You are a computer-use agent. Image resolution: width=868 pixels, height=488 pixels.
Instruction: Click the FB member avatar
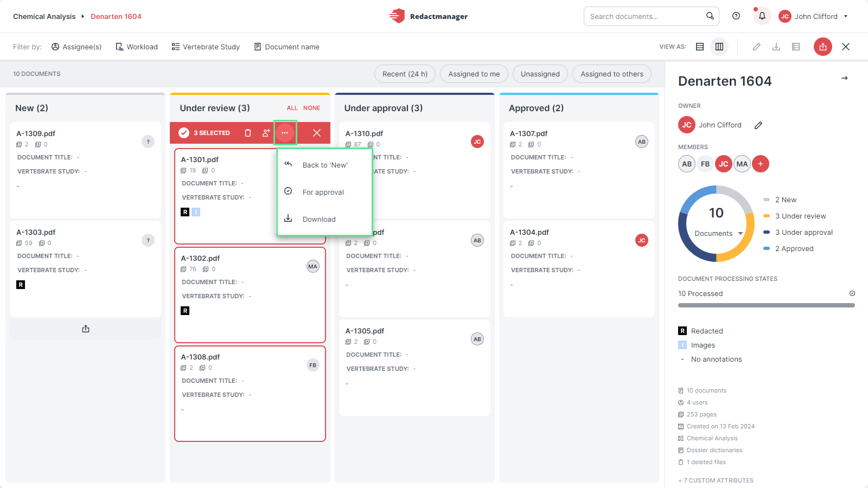pos(705,164)
